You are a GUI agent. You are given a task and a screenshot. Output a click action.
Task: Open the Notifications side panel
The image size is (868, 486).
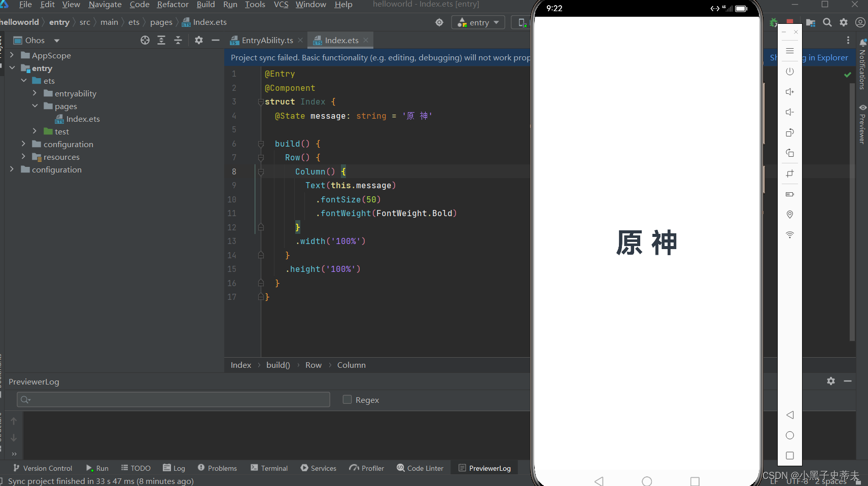pyautogui.click(x=862, y=64)
